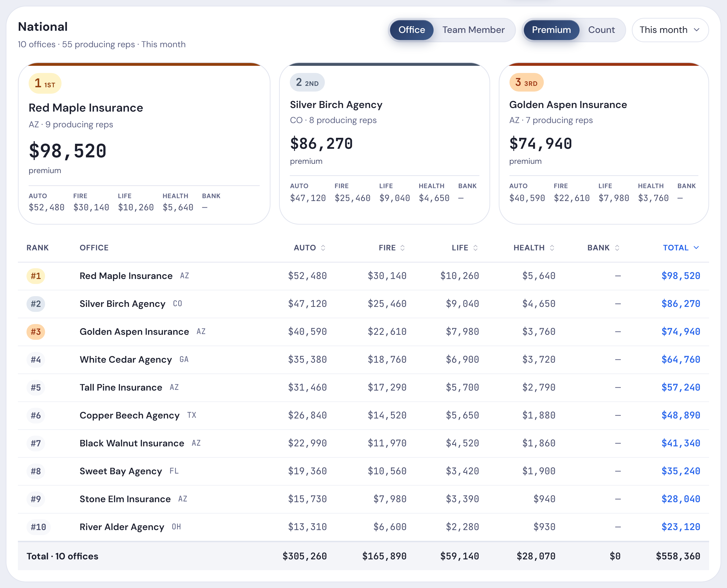
Task: Select the Tall Pine Insurance row
Action: click(x=363, y=387)
